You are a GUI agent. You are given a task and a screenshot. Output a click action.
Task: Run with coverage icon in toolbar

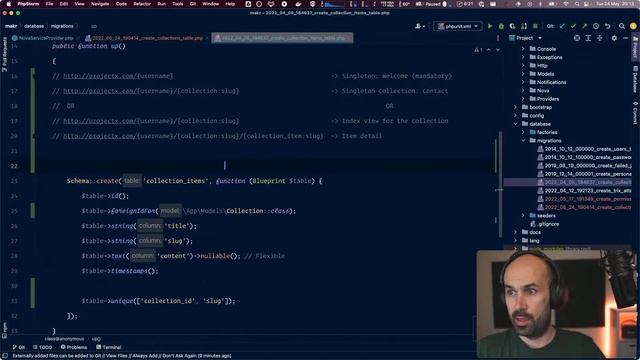coord(512,26)
